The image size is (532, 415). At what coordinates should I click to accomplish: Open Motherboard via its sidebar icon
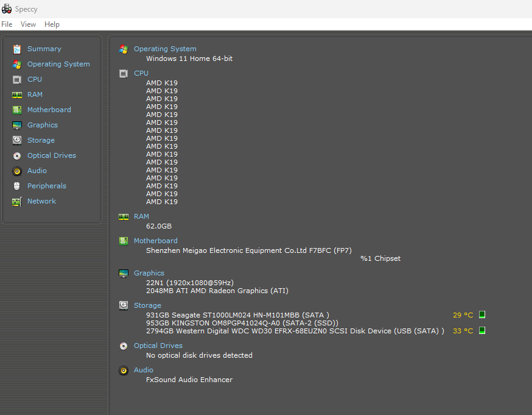click(x=16, y=110)
